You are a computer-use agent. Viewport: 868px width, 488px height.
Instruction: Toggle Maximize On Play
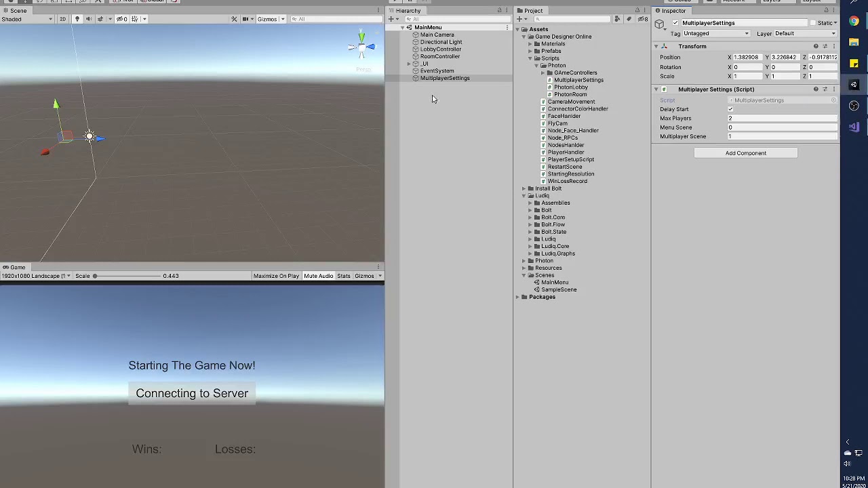click(276, 276)
